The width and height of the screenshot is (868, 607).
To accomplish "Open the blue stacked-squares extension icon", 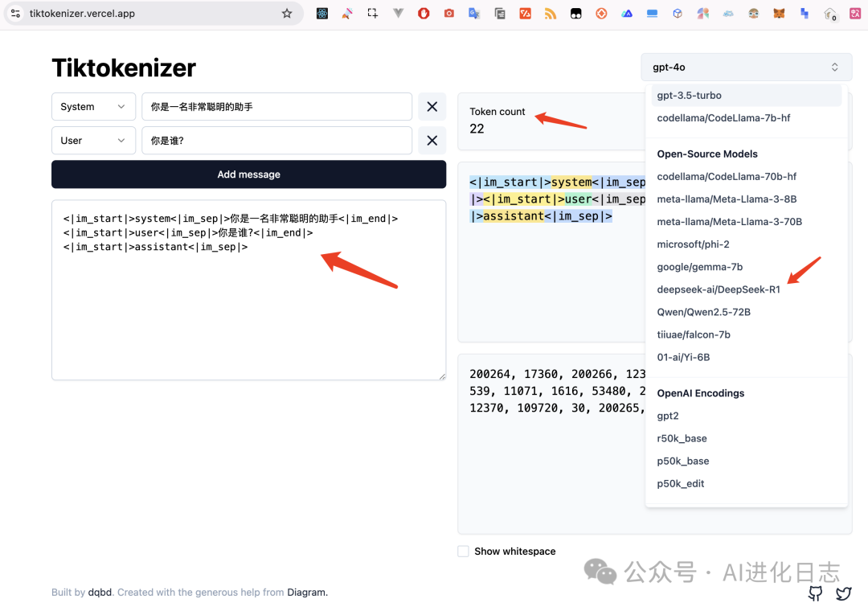I will pyautogui.click(x=805, y=14).
